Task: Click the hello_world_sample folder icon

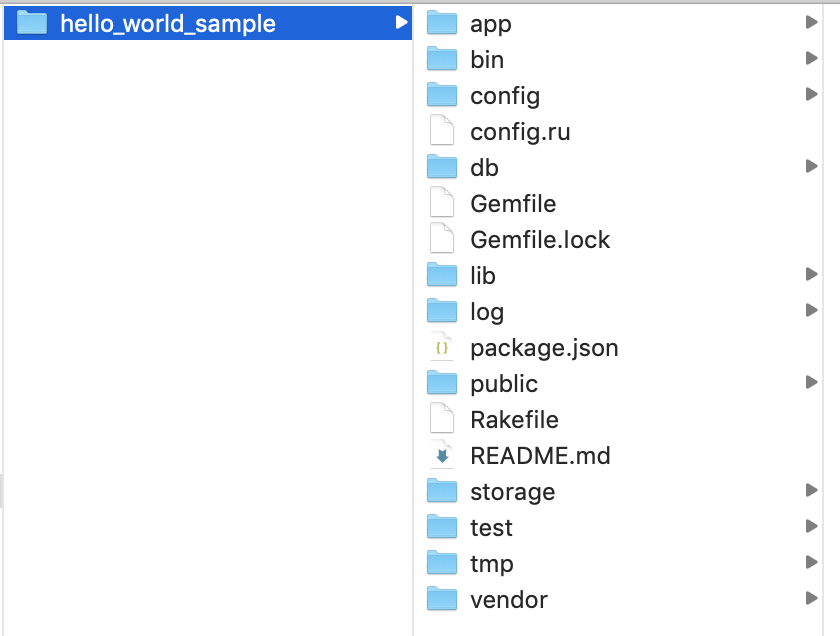Action: coord(33,23)
